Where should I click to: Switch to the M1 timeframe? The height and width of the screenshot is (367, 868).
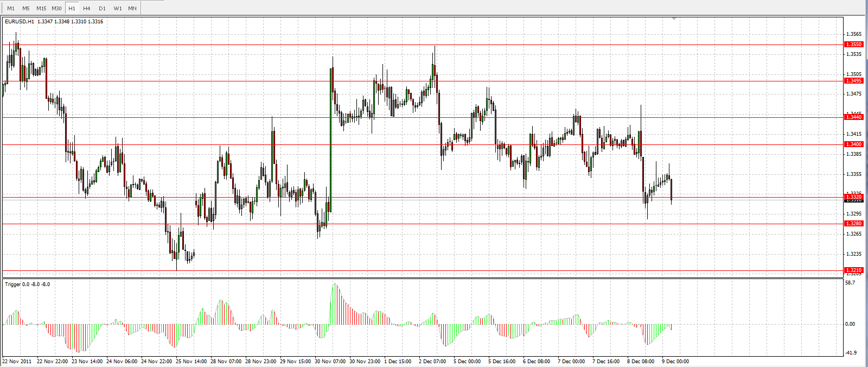coord(11,8)
